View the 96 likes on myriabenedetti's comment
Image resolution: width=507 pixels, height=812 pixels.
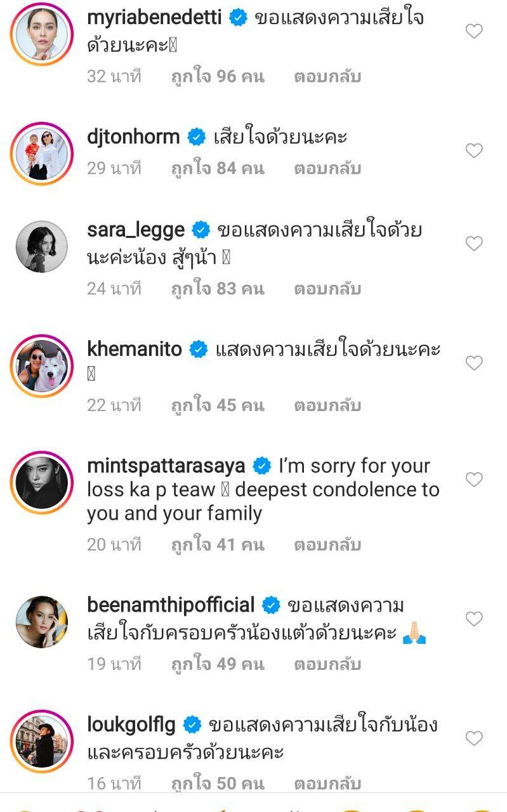point(218,77)
